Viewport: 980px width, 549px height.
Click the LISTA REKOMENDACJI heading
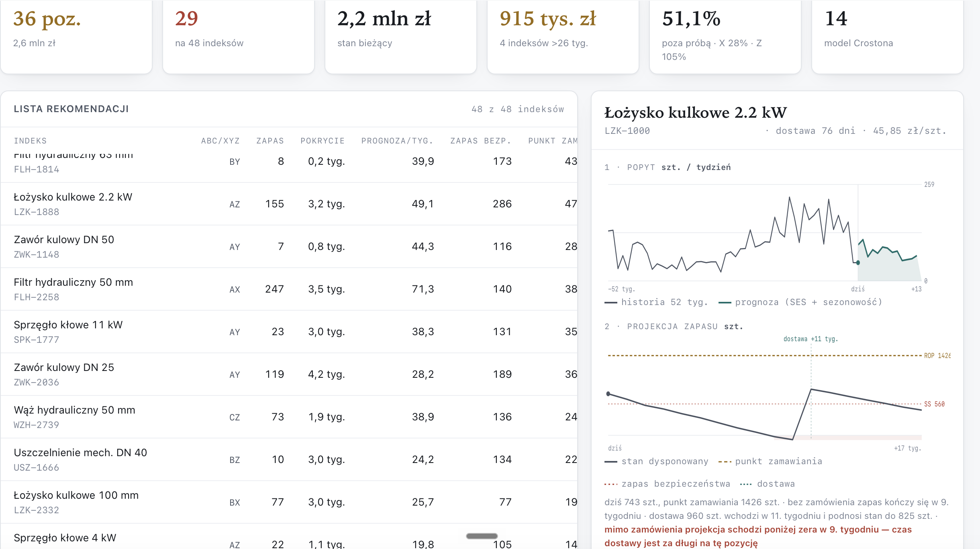coord(71,109)
